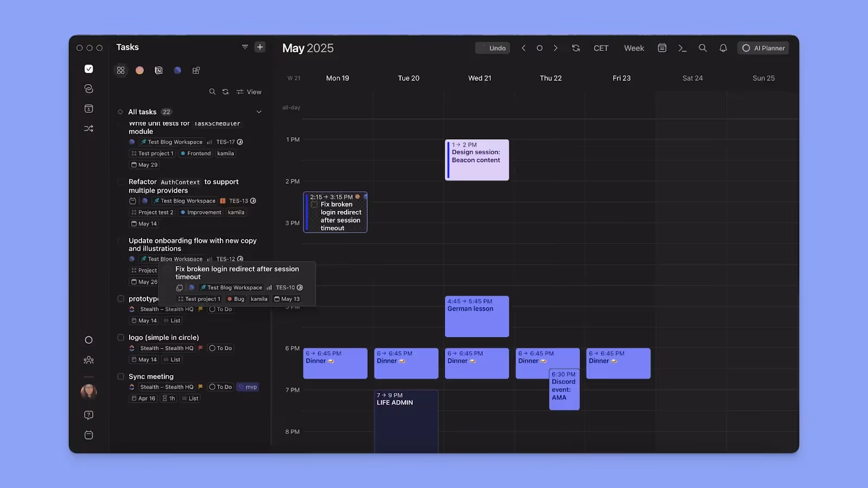This screenshot has height=488, width=868.
Task: Select the orange workspace tab
Action: tap(139, 70)
